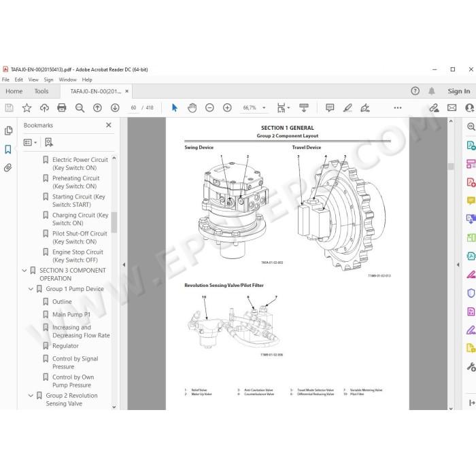The width and height of the screenshot is (476, 476).
Task: Toggle the bookmarks panel icon
Action: 8,149
